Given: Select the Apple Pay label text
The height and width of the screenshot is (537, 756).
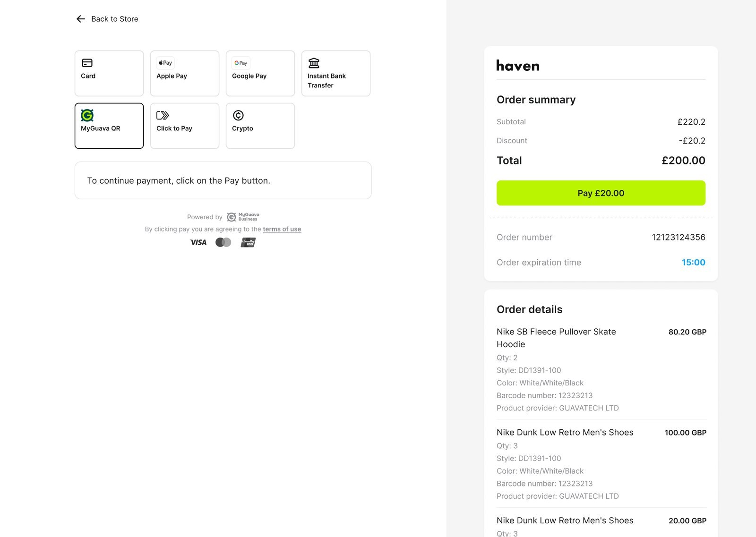Looking at the screenshot, I should [x=172, y=76].
